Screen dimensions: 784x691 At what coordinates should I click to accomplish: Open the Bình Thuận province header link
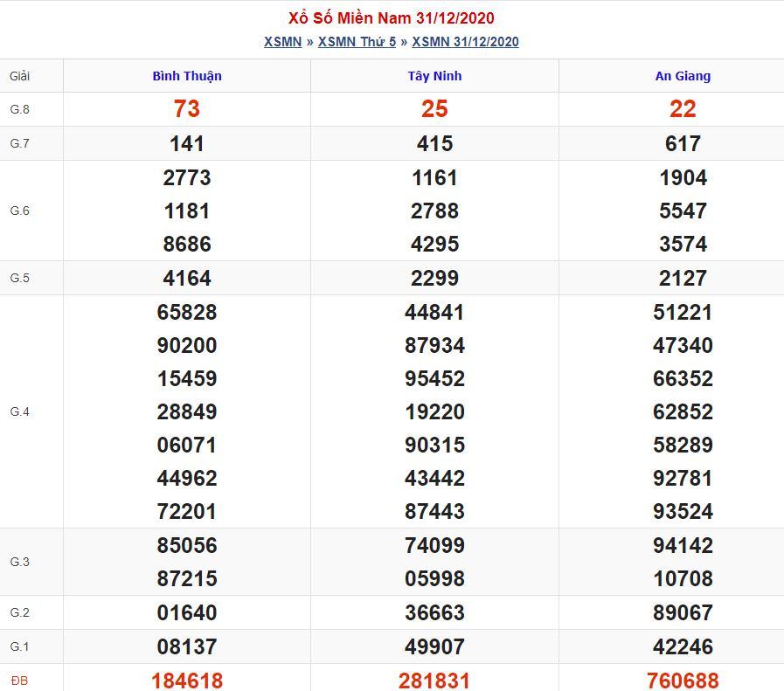187,76
